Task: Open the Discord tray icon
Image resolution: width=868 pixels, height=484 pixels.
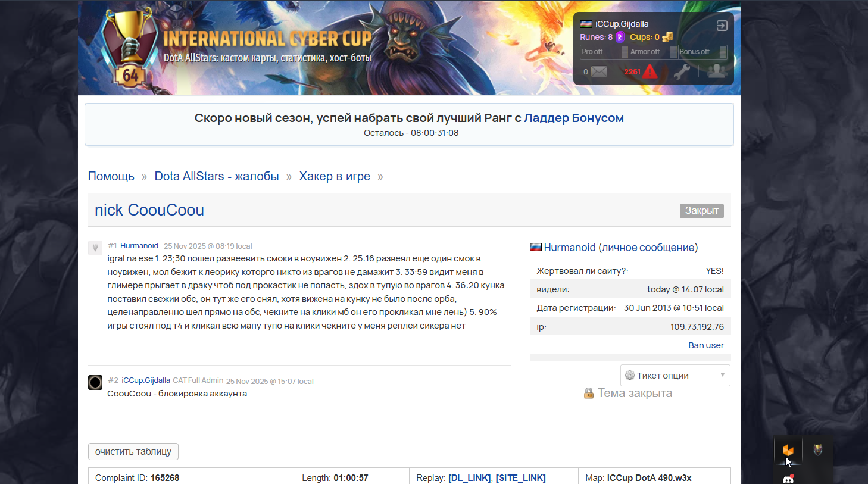Action: tap(788, 479)
